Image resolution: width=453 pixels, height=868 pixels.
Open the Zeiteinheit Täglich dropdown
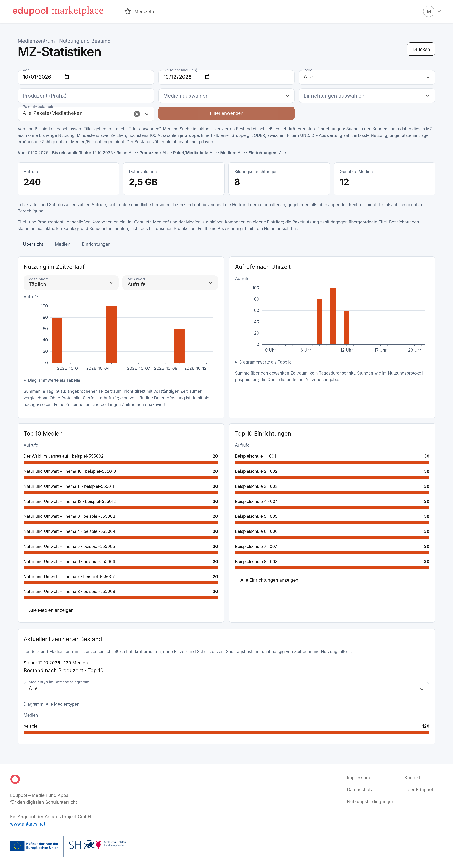71,283
